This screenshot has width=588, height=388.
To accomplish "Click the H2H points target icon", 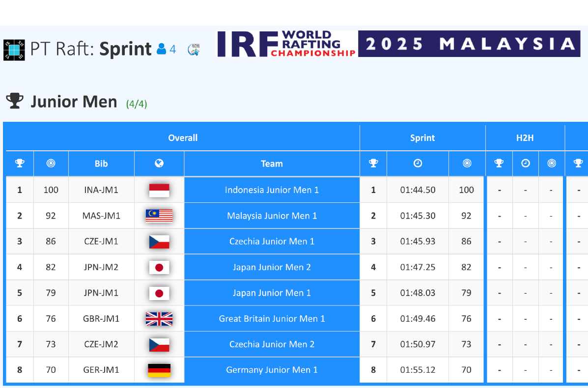I will (551, 164).
